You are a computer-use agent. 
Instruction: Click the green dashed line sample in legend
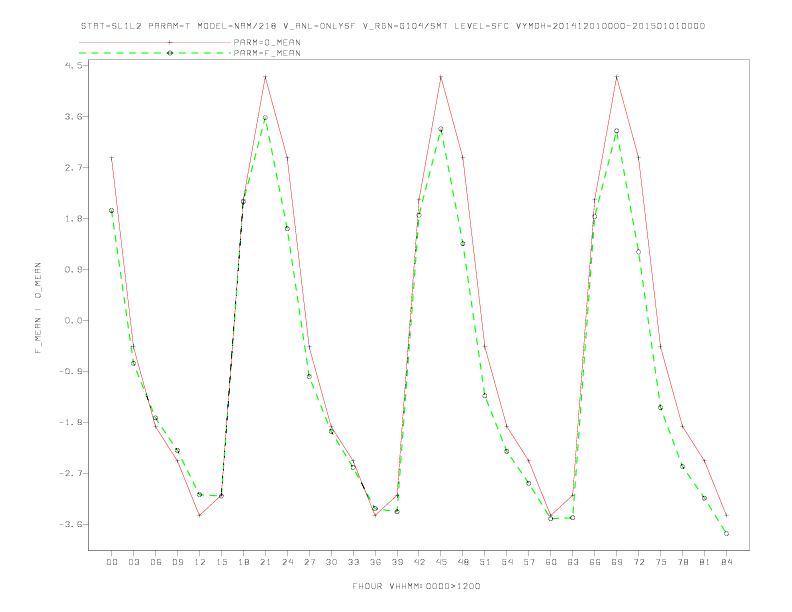(155, 53)
